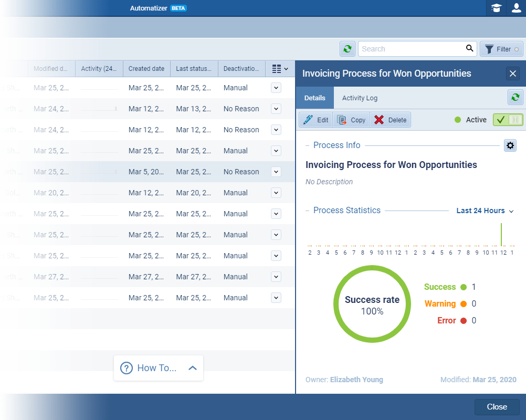Open the Last 24 Hours dropdown

pyautogui.click(x=483, y=211)
